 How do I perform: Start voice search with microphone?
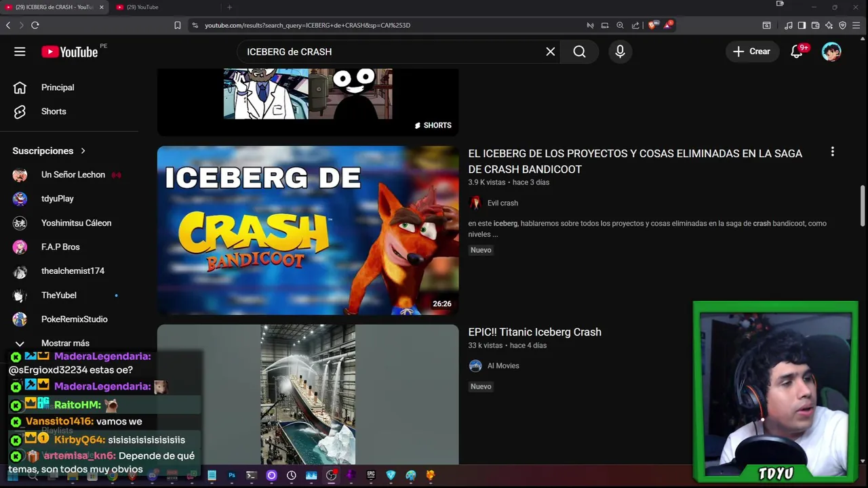(620, 52)
